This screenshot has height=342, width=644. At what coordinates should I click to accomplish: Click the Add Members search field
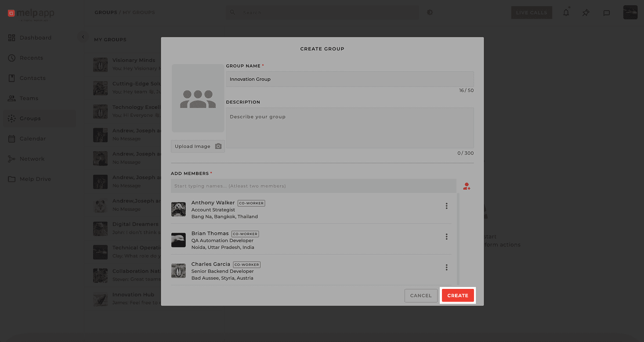(x=313, y=186)
